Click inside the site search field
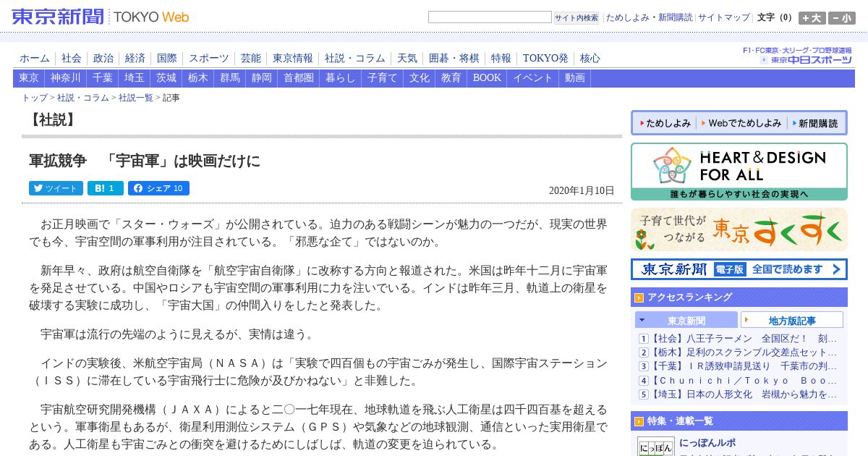The height and width of the screenshot is (456, 868). [490, 17]
